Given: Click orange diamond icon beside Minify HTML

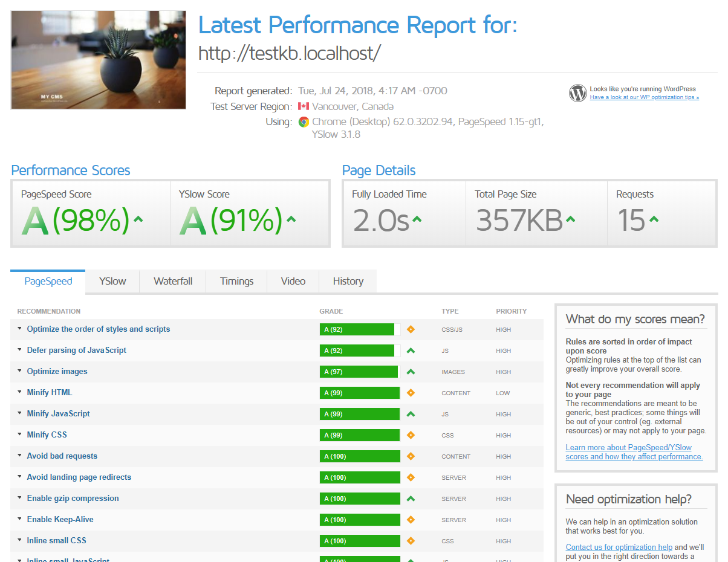Looking at the screenshot, I should coord(411,393).
